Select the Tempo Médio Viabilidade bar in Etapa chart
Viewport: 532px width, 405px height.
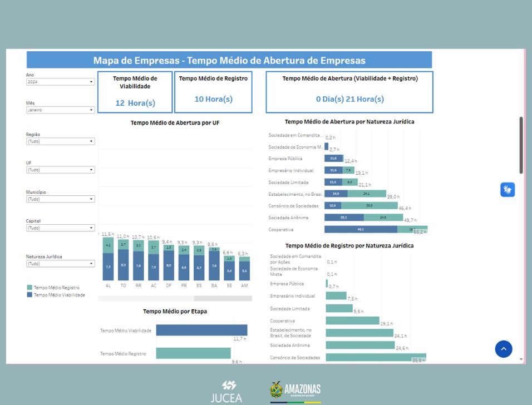(x=201, y=330)
